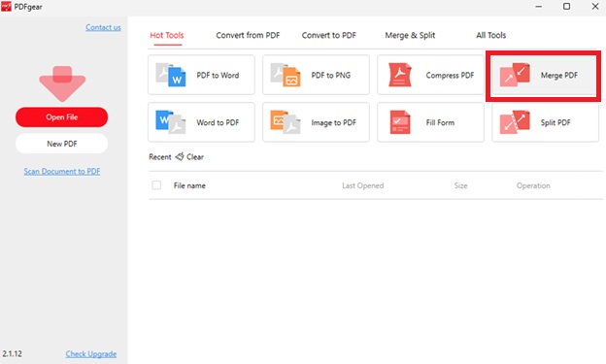This screenshot has height=364, width=606.
Task: Sort by the File name column header
Action: pyautogui.click(x=189, y=185)
